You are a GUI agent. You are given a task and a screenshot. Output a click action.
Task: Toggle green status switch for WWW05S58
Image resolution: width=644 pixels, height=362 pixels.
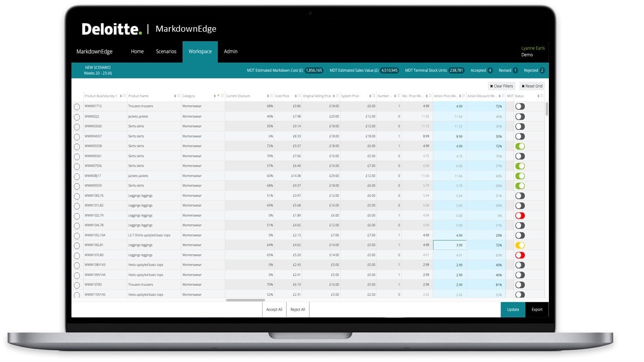click(520, 146)
